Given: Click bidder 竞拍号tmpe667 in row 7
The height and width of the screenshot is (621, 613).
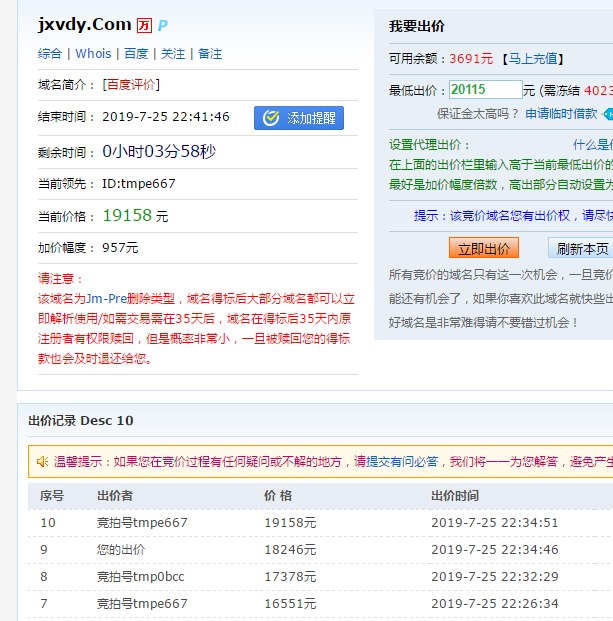Looking at the screenshot, I should pyautogui.click(x=142, y=604).
